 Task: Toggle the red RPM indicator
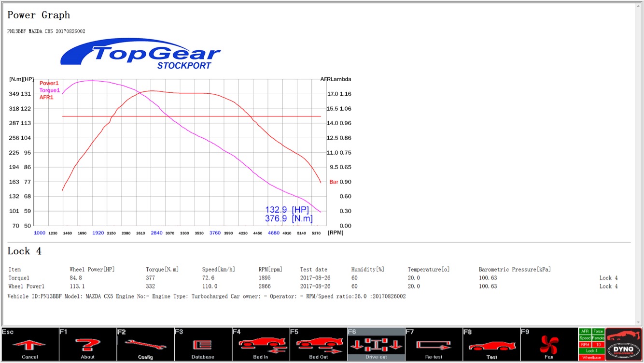585,345
